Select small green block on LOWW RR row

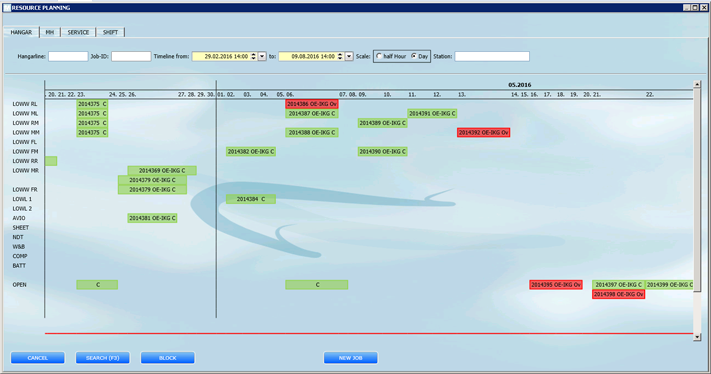(51, 161)
